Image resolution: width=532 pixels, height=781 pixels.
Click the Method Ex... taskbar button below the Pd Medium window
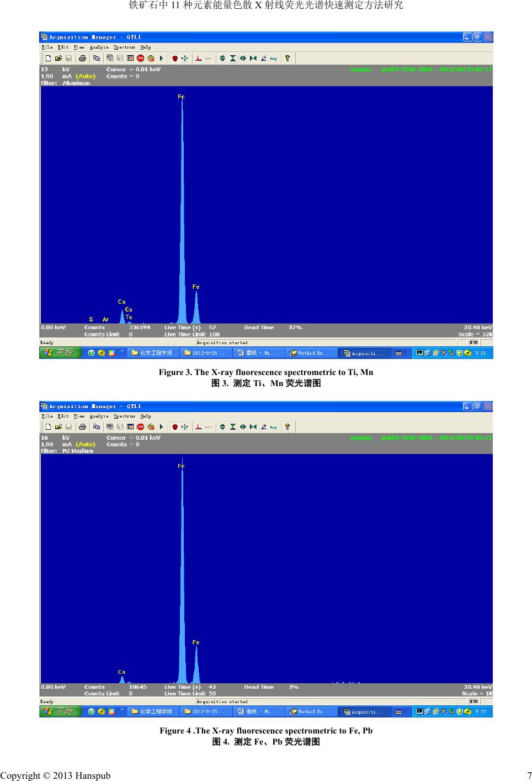coord(311,711)
